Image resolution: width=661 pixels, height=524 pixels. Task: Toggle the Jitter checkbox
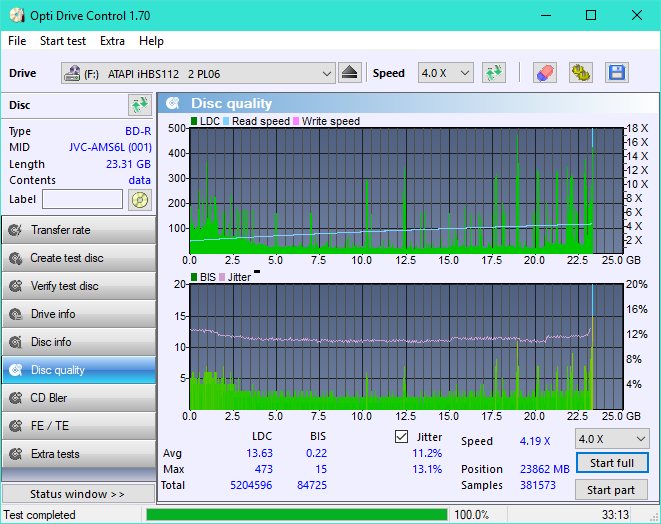click(x=401, y=437)
